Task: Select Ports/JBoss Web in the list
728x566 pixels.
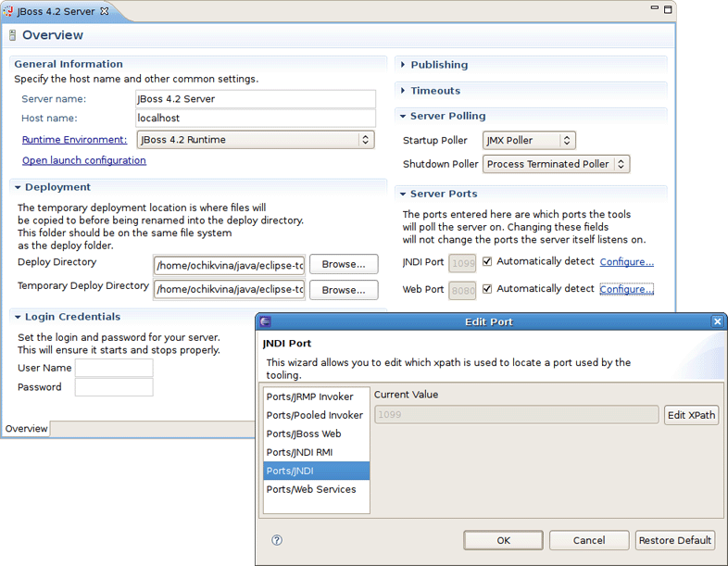Action: point(317,434)
